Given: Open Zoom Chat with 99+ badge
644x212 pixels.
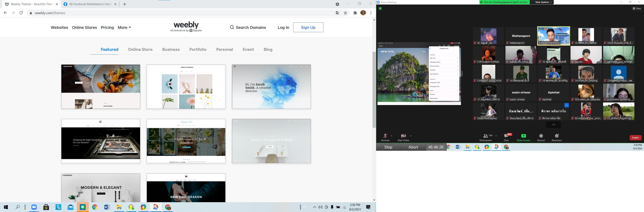Looking at the screenshot, I should tap(506, 137).
